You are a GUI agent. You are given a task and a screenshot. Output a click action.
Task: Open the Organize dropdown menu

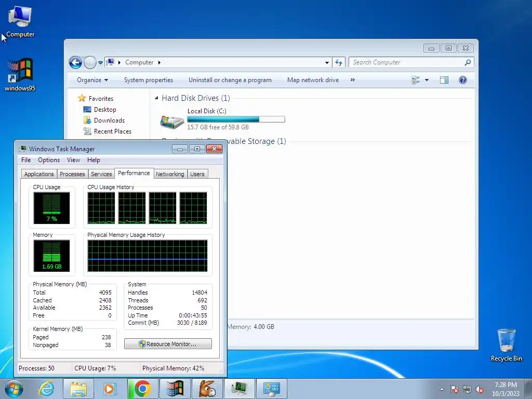coord(92,80)
